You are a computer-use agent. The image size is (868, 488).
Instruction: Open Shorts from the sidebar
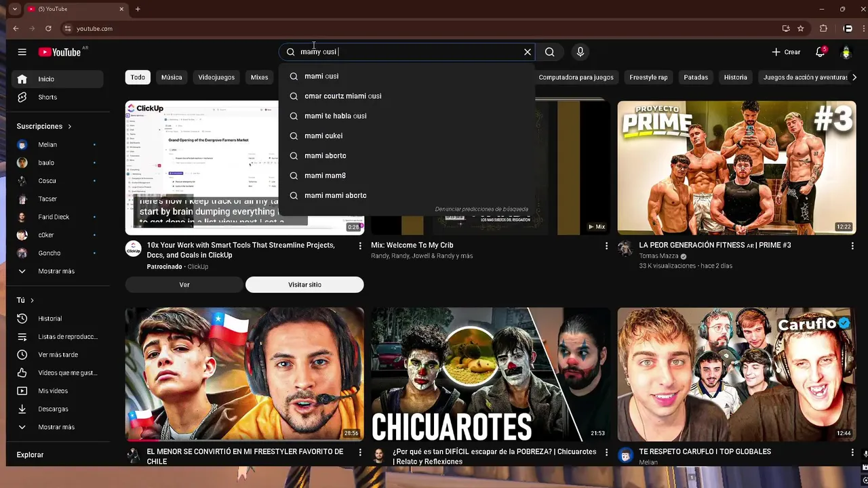(59, 97)
